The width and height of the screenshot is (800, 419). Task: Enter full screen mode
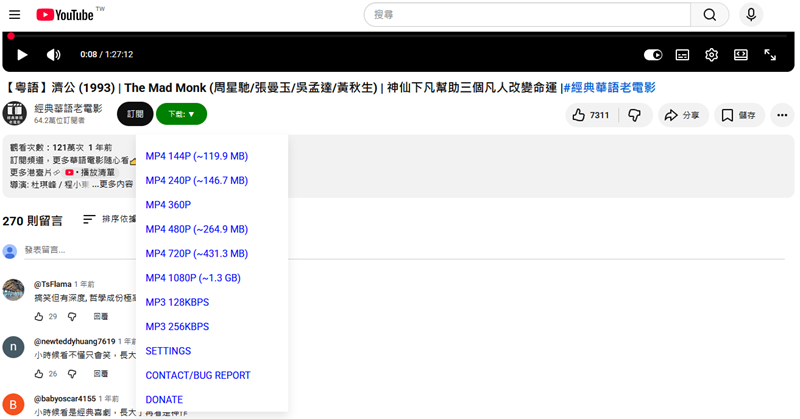pyautogui.click(x=770, y=55)
